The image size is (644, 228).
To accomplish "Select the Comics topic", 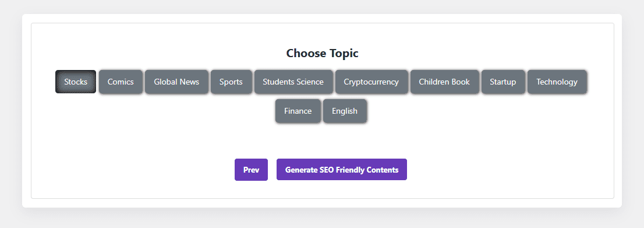I will pos(121,82).
